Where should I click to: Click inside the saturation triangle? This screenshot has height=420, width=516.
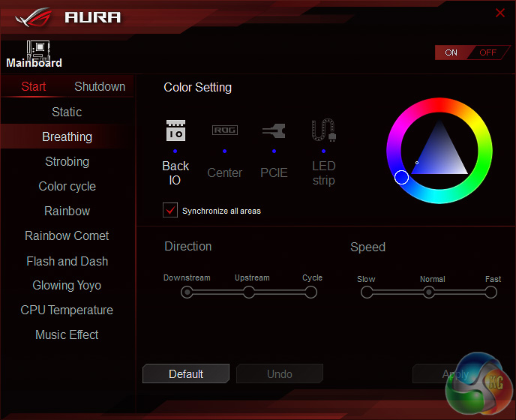tap(439, 154)
